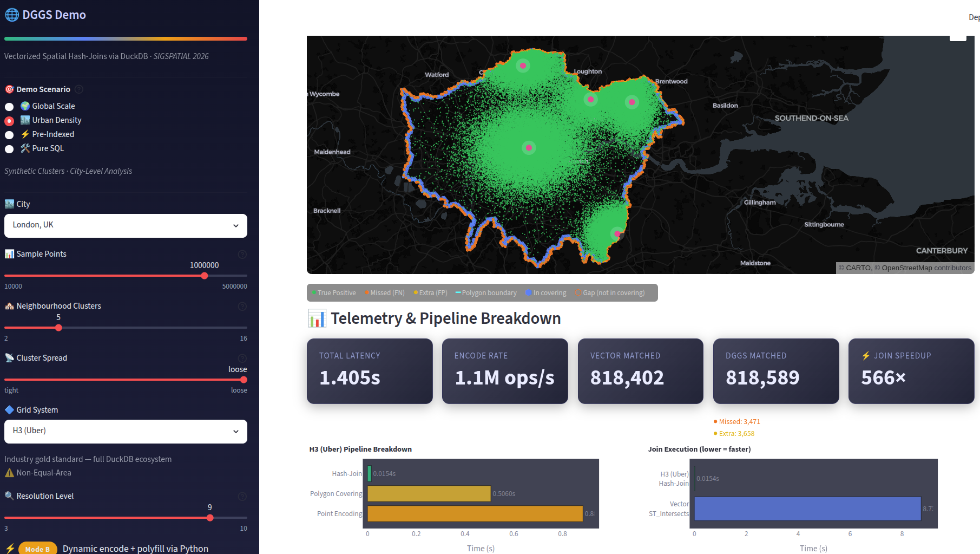This screenshot has width=980, height=554.
Task: Open the Neighbourhood Clusters help tooltip
Action: pos(242,306)
